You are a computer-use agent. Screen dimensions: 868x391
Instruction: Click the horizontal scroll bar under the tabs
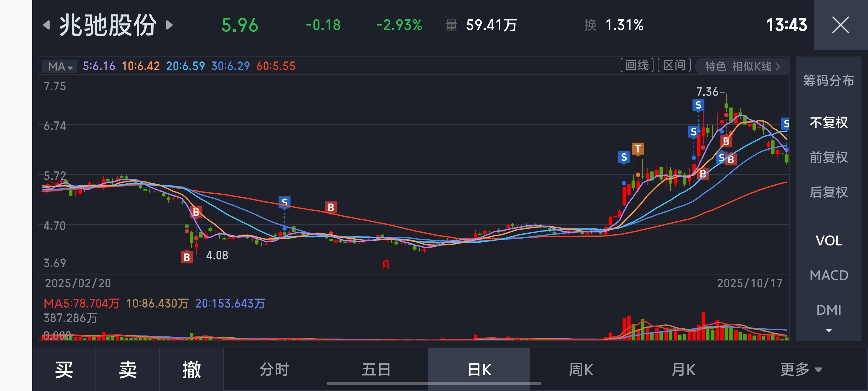point(434,384)
